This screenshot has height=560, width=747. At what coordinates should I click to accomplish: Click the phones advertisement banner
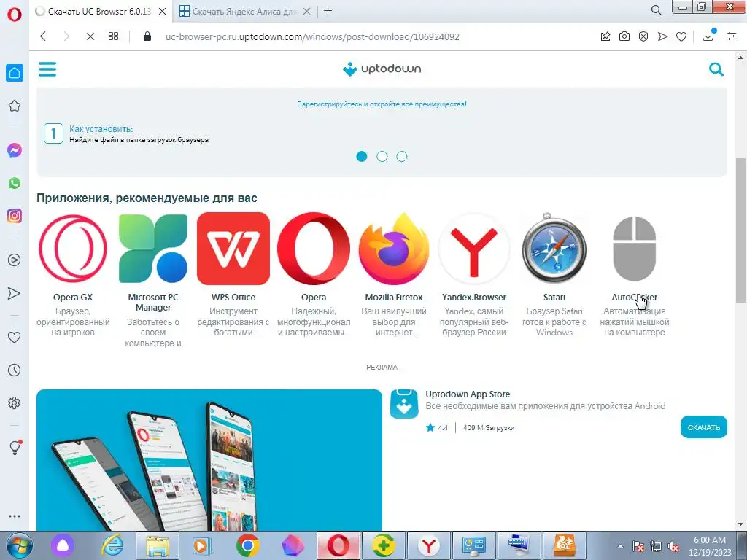[209, 460]
